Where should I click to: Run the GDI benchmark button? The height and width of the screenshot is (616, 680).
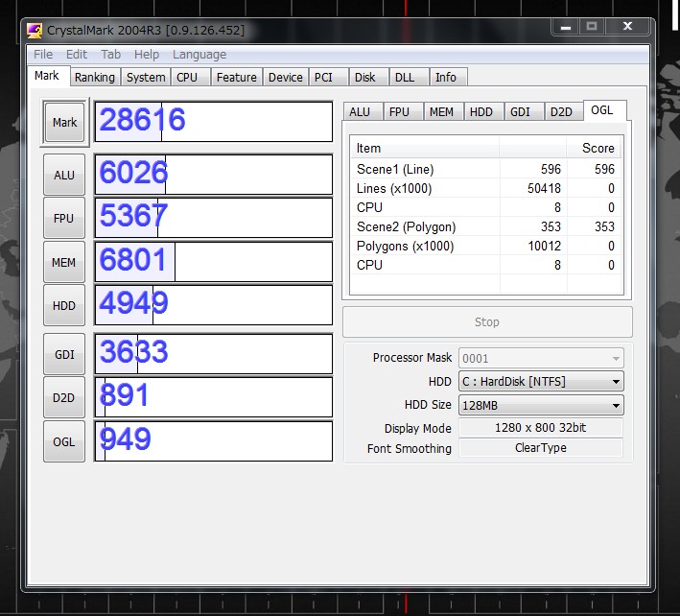click(x=64, y=354)
